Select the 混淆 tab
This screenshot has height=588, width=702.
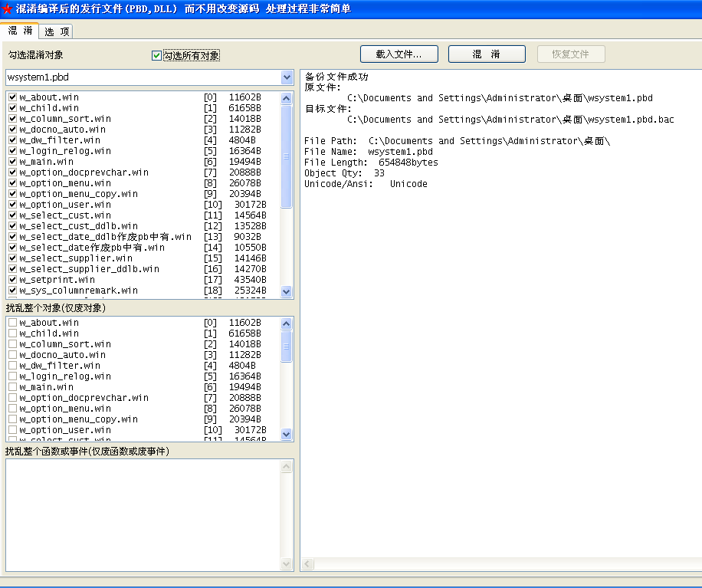pyautogui.click(x=20, y=31)
